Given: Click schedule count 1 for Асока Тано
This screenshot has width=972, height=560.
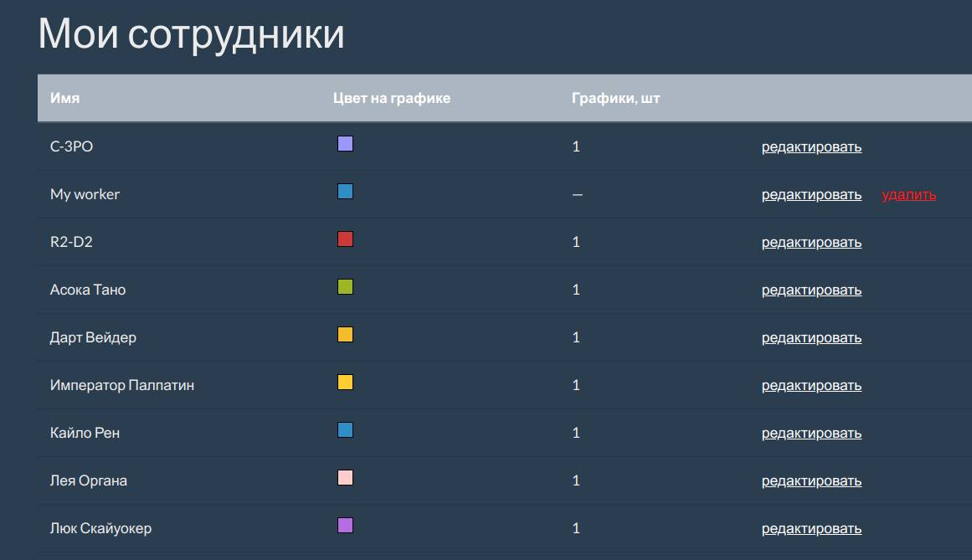Looking at the screenshot, I should [x=576, y=290].
